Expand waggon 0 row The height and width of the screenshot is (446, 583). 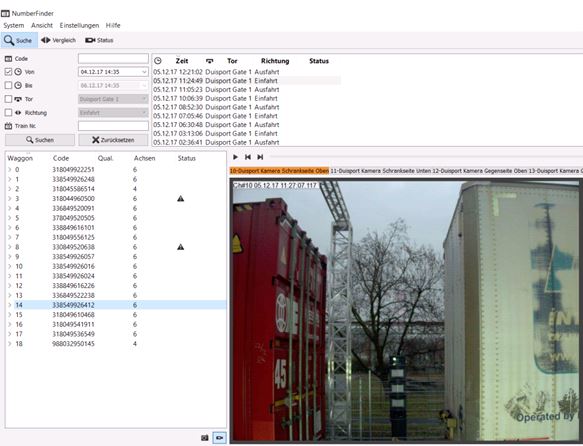[x=10, y=169]
